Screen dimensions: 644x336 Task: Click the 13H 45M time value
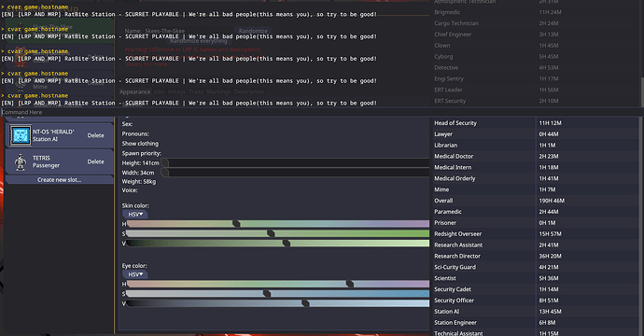point(550,312)
